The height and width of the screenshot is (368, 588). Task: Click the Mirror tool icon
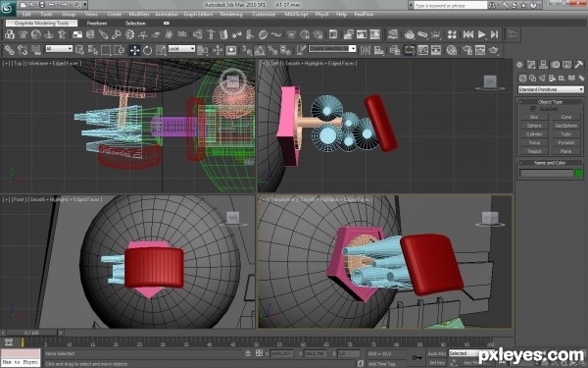tap(366, 50)
